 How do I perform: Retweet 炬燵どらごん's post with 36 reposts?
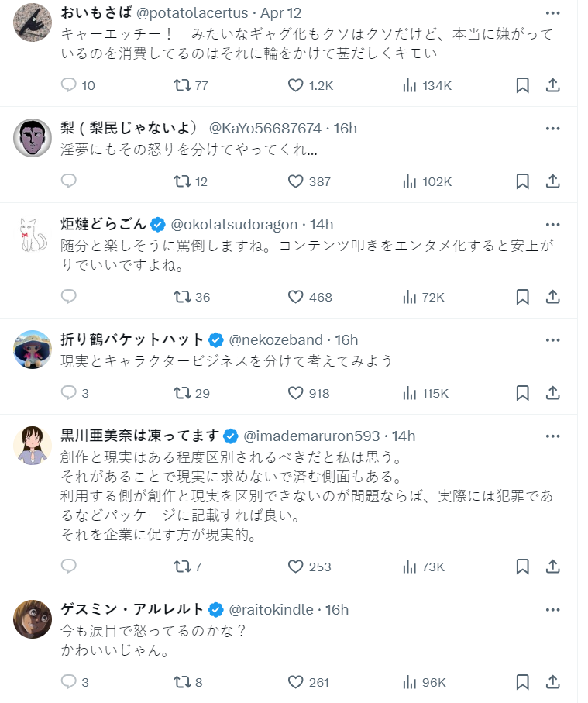pyautogui.click(x=183, y=297)
